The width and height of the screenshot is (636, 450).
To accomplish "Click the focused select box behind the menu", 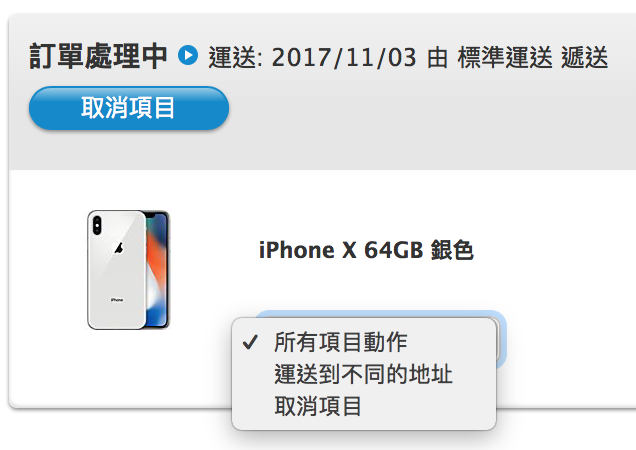I will [501, 339].
